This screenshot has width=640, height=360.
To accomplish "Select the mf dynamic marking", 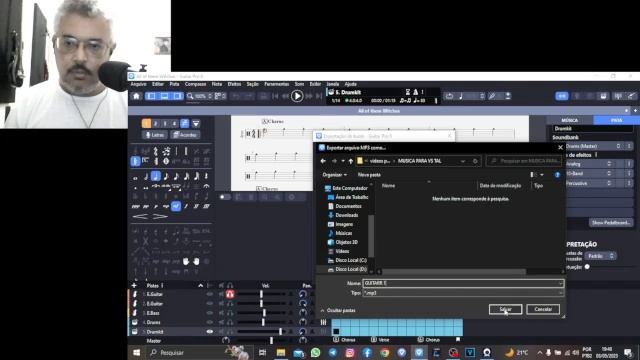I will pyautogui.click(x=176, y=207).
